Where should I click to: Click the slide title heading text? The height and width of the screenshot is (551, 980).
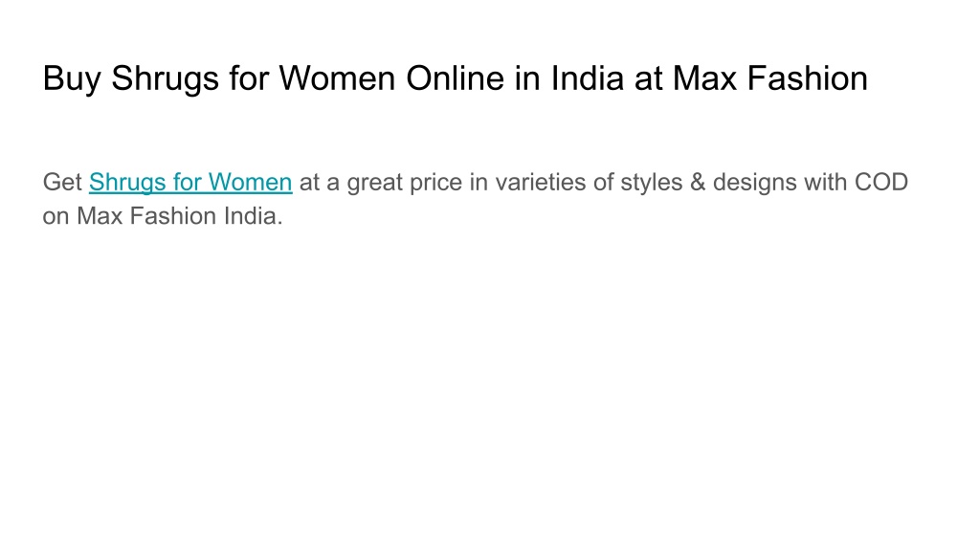455,78
